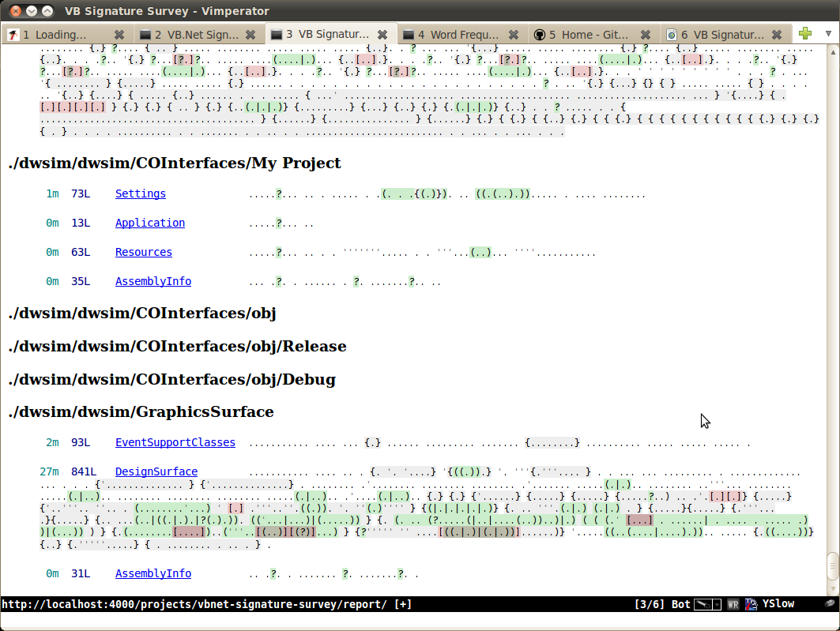Image resolution: width=840 pixels, height=631 pixels.
Task: Click the 73L line count for Settings
Action: [81, 193]
